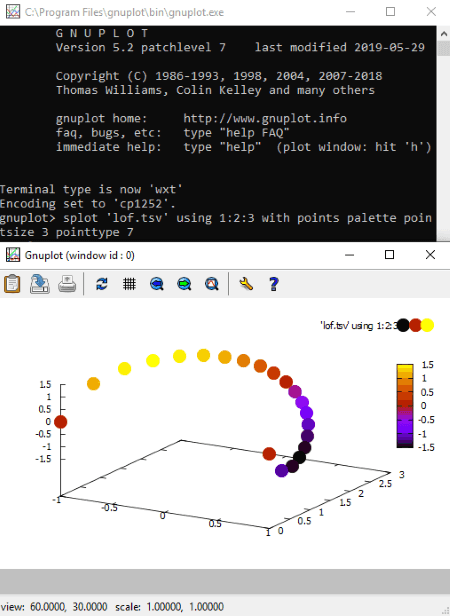This screenshot has width=450, height=616.
Task: Export the plot to a file
Action: coord(40,284)
